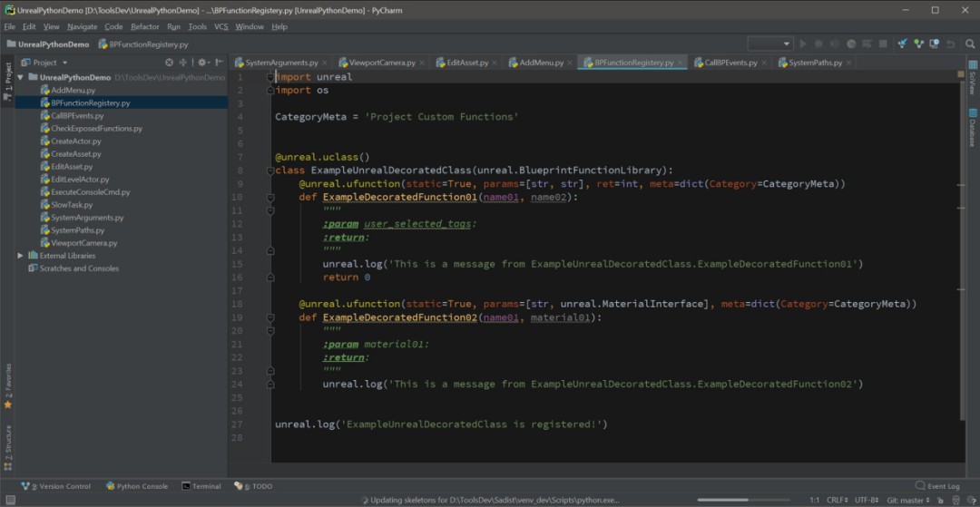This screenshot has height=507, width=980.
Task: Open the VCS menu
Action: pyautogui.click(x=221, y=27)
